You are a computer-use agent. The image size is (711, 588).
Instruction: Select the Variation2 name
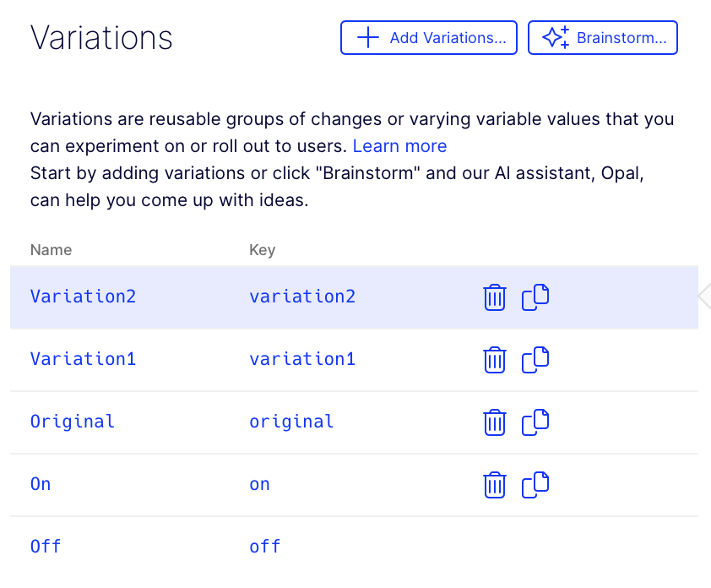coord(83,297)
